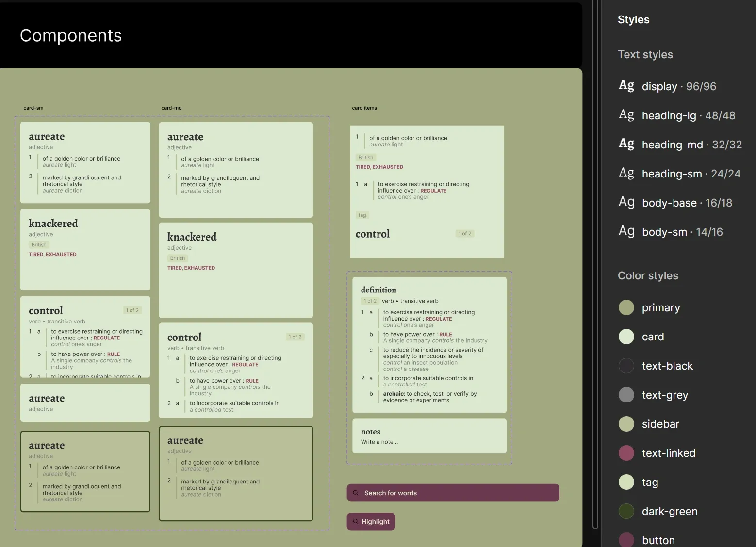
Task: Select the short aureate card with only adjective
Action: (x=85, y=402)
